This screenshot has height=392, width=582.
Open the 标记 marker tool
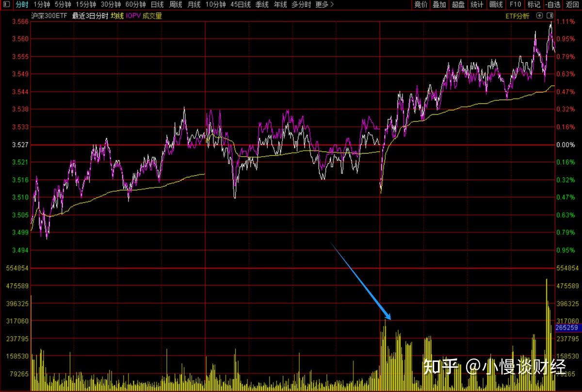533,5
